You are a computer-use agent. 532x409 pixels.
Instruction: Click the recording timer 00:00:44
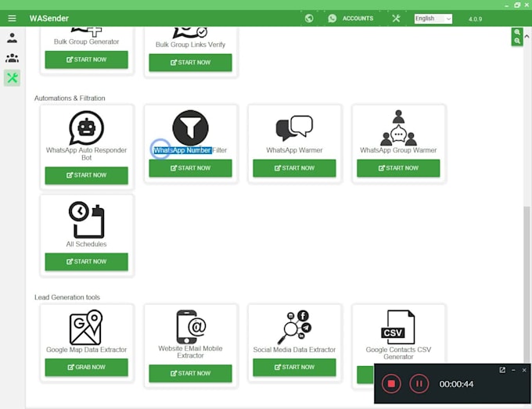[x=456, y=384]
